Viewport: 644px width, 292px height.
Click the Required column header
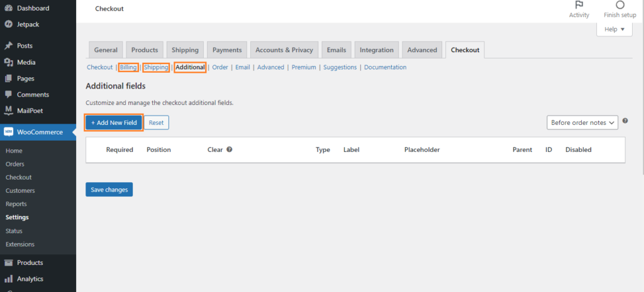coord(119,149)
